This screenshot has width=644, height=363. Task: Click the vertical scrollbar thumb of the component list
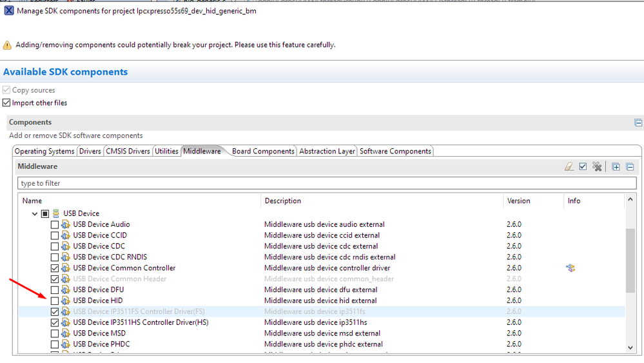click(x=630, y=260)
